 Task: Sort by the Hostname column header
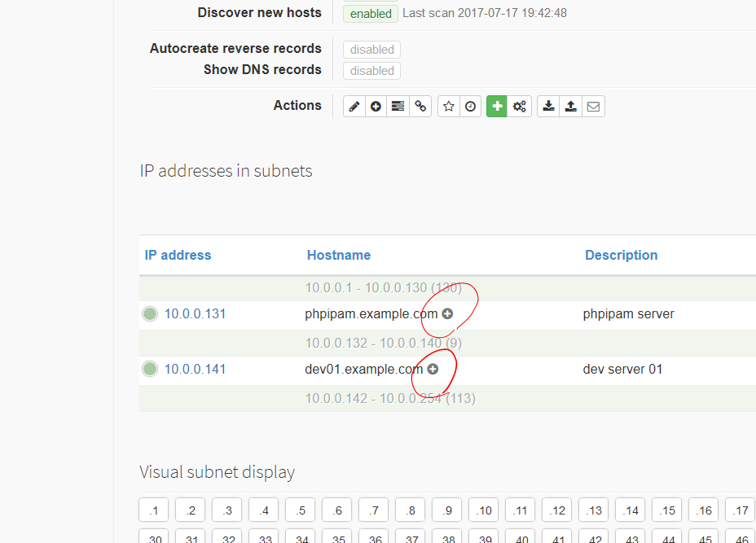pos(338,255)
